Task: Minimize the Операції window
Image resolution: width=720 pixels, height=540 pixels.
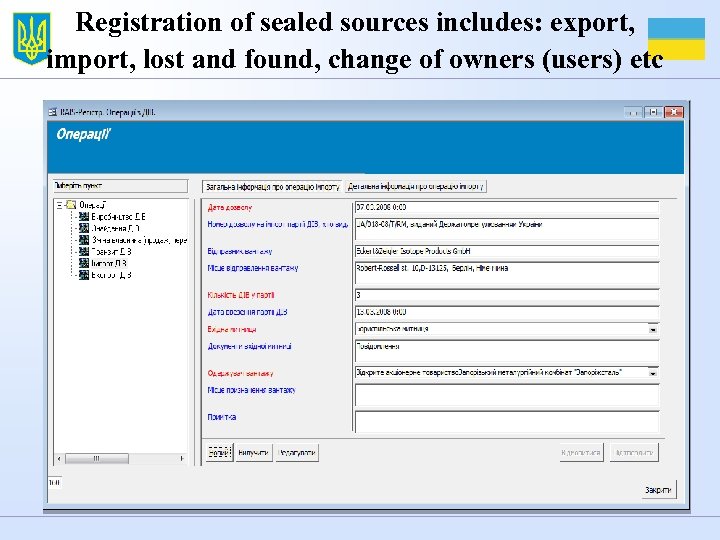Action: pyautogui.click(x=633, y=112)
